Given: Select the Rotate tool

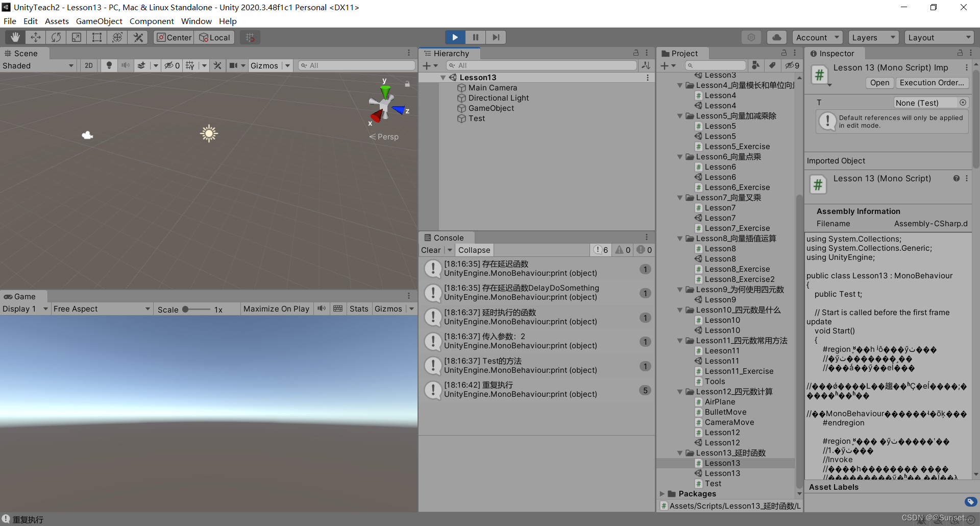Looking at the screenshot, I should click(56, 37).
